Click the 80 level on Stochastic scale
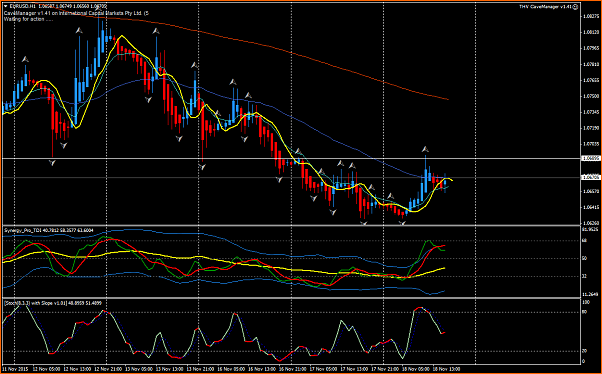Screen dimensions: 602x374 tap(585, 312)
